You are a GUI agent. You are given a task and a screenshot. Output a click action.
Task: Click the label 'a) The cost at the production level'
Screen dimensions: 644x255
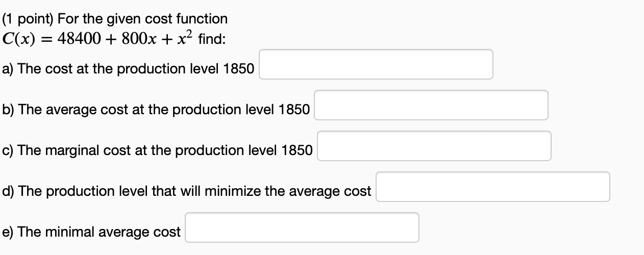111,69
